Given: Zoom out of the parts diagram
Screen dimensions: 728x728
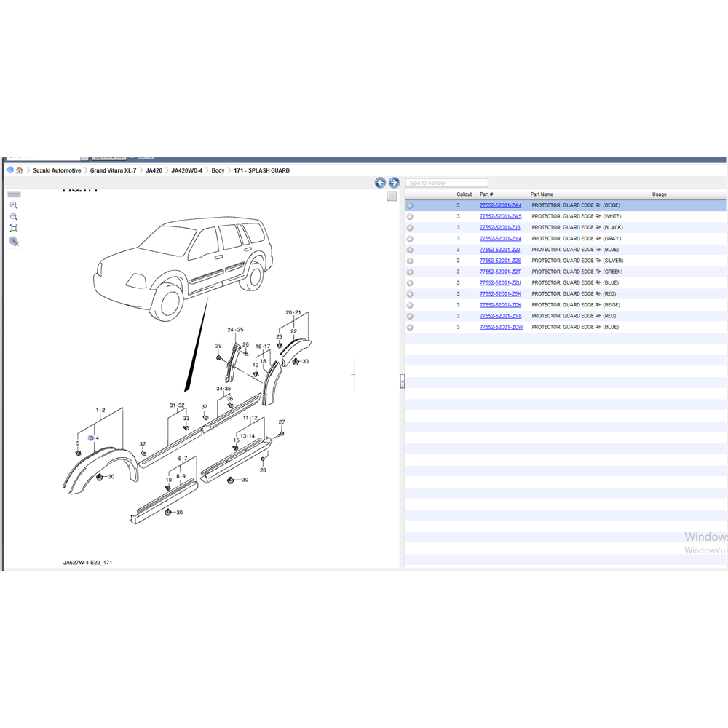Looking at the screenshot, I should (x=14, y=217).
